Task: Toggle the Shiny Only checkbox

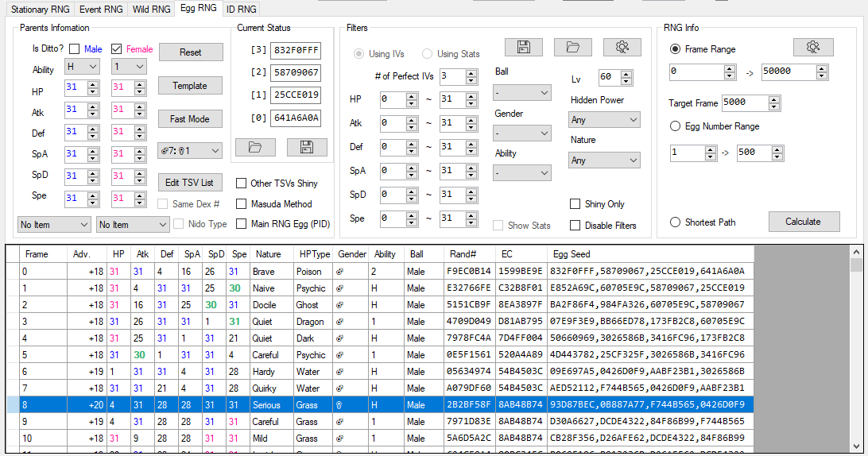Action: tap(575, 204)
